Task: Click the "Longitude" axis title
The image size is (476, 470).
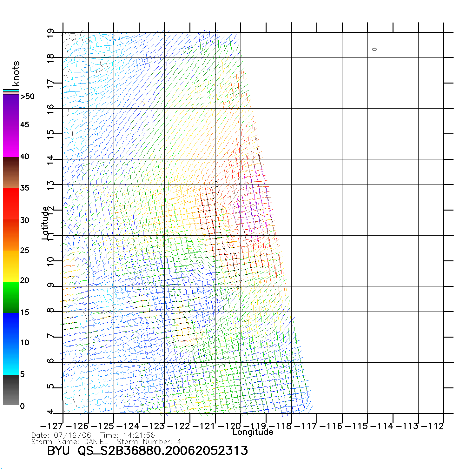Action: [253, 432]
